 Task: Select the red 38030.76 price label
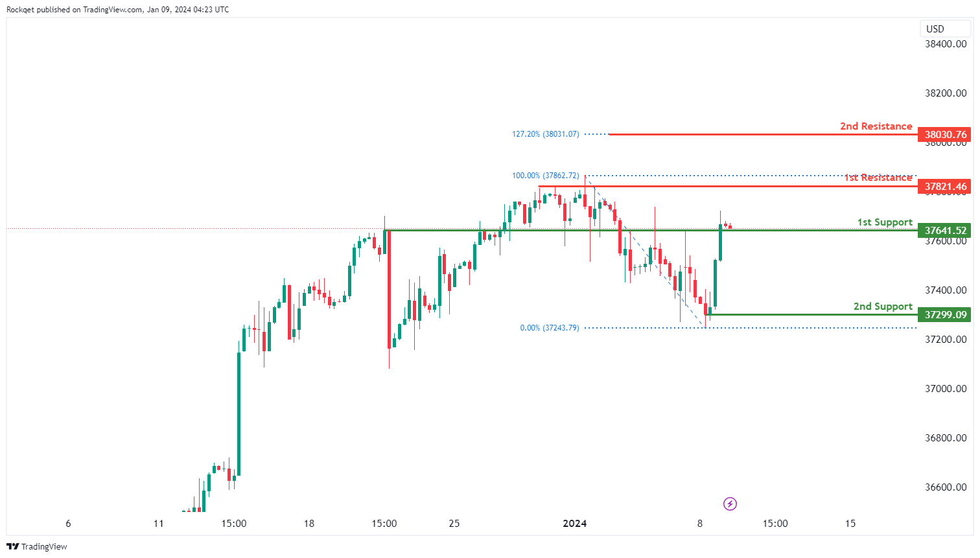pyautogui.click(x=944, y=135)
